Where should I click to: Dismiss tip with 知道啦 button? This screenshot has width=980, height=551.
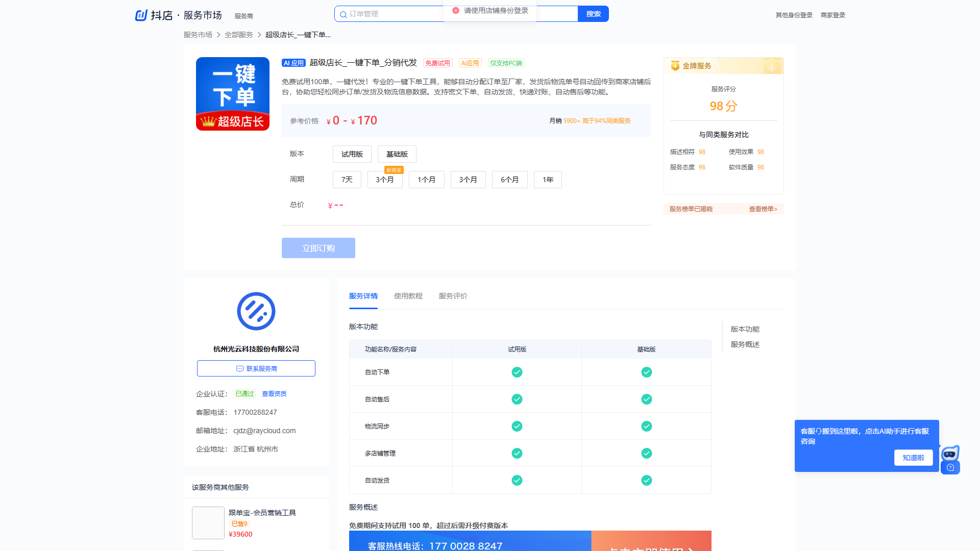(914, 458)
